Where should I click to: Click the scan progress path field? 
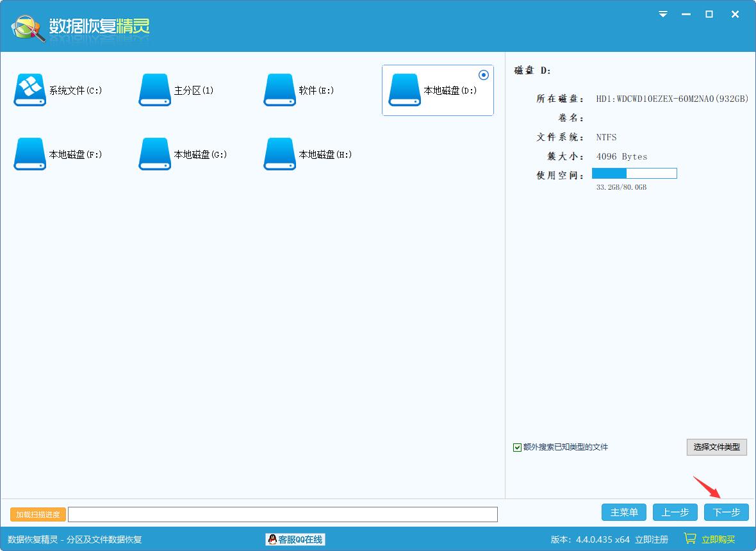point(283,514)
